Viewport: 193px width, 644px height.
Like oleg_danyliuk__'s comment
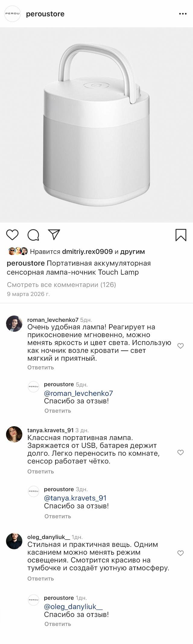click(180, 553)
